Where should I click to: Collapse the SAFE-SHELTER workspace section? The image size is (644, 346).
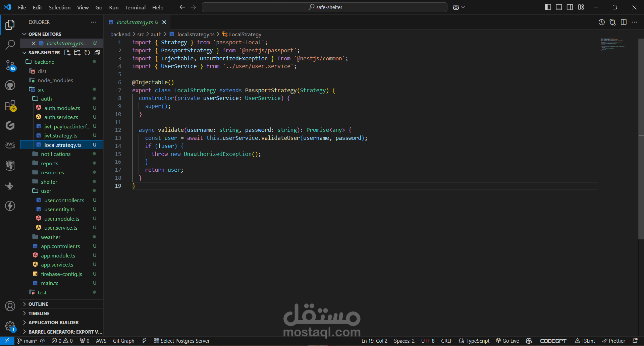(41, 53)
